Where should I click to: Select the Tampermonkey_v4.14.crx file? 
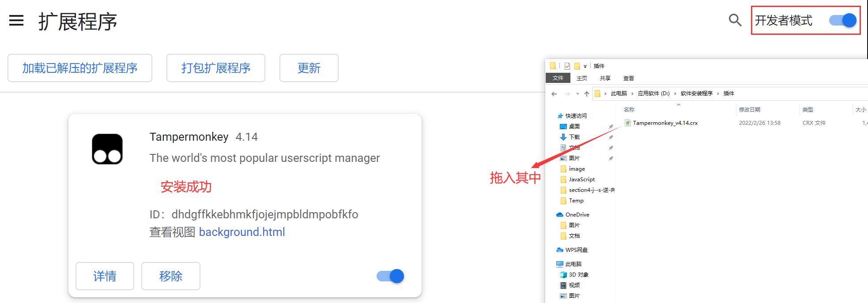[x=665, y=123]
